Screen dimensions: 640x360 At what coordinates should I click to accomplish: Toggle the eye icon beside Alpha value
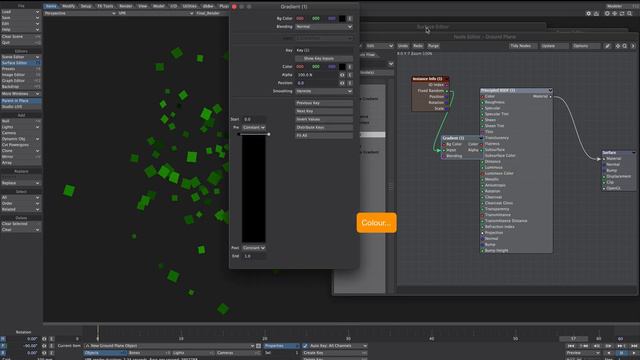click(342, 75)
